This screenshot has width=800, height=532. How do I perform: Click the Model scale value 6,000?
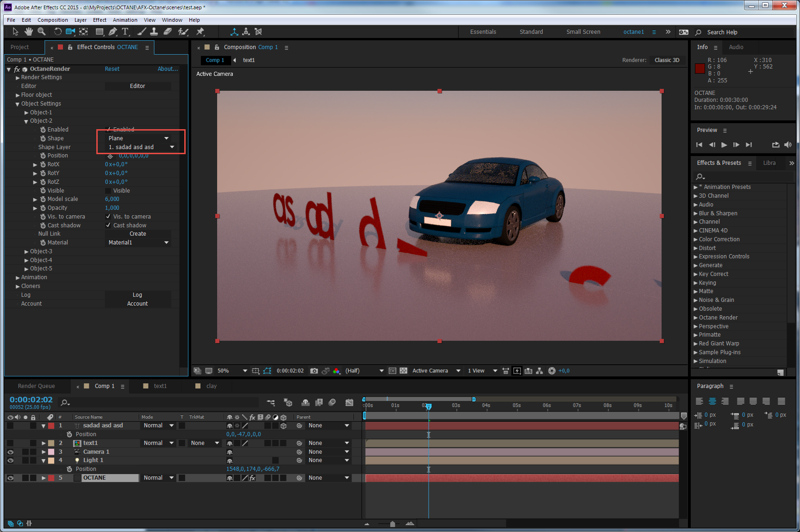pos(112,199)
